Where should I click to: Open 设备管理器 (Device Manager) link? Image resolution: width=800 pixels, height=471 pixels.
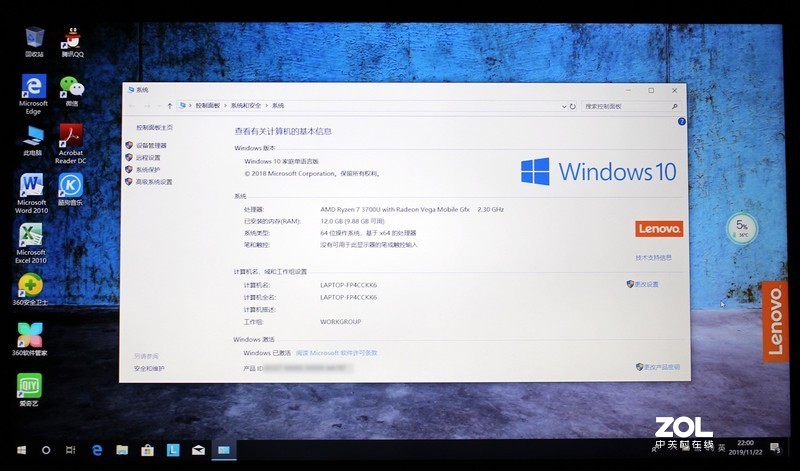151,145
